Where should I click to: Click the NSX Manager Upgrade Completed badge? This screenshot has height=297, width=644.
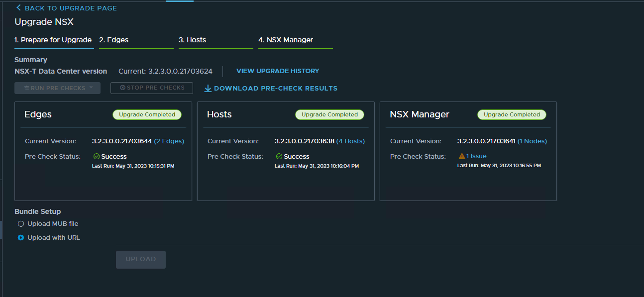point(512,114)
